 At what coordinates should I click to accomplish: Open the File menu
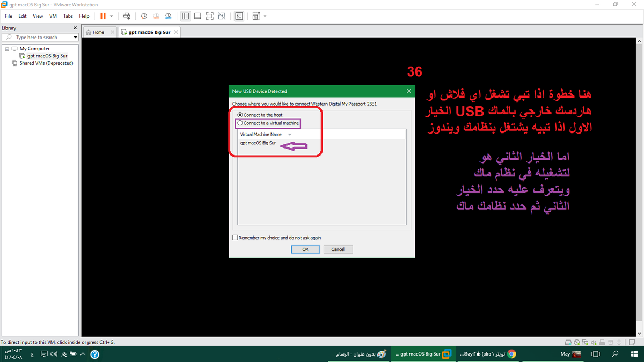(9, 16)
